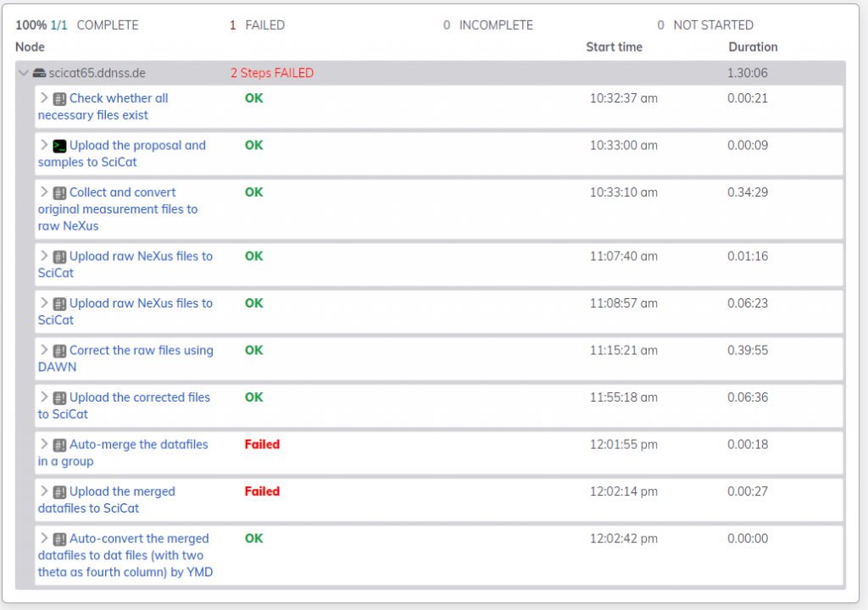Click script icon of 'Auto-convert the merged datafiles'
Image resolution: width=868 pixels, height=610 pixels.
59,539
